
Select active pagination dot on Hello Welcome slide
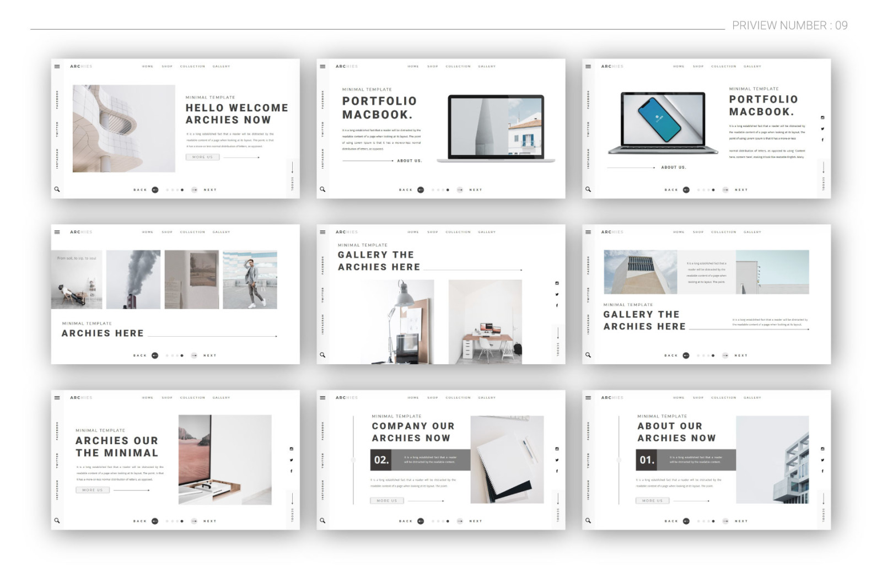182,190
